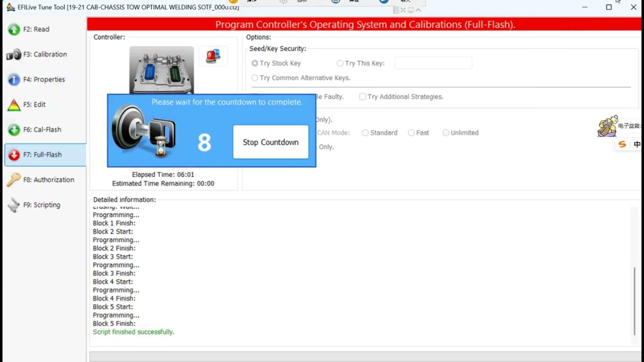
Task: Select the Try Stock Key radio
Action: [x=276, y=63]
